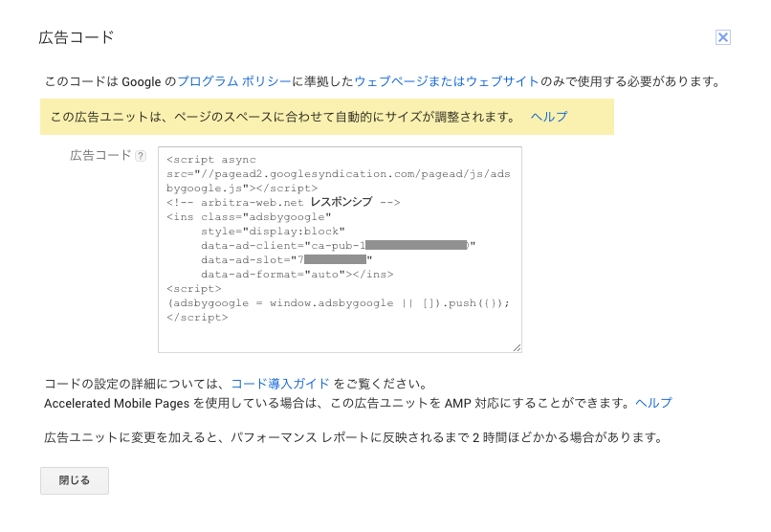The image size is (771, 532).
Task: Open the ウェブページまたはウェブサイト link
Action: (447, 81)
